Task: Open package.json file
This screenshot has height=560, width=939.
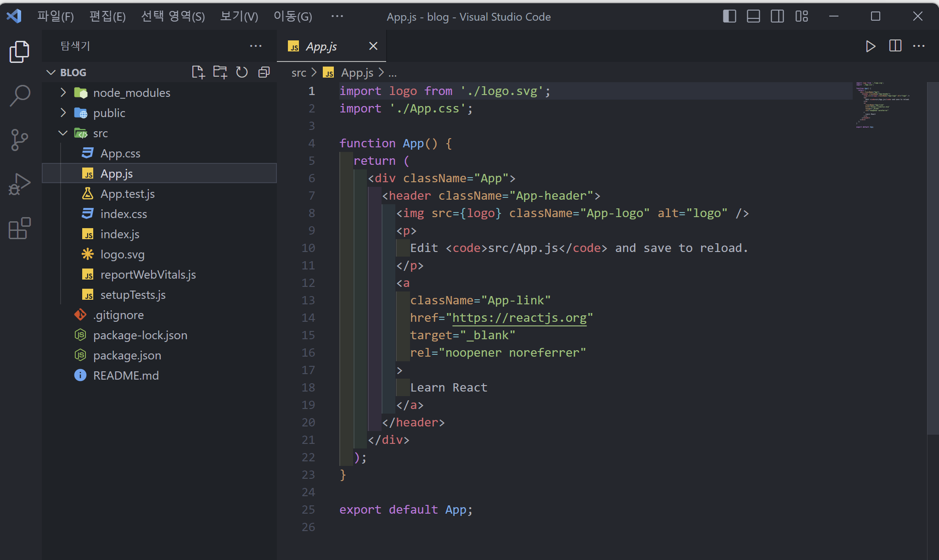Action: pyautogui.click(x=159, y=355)
